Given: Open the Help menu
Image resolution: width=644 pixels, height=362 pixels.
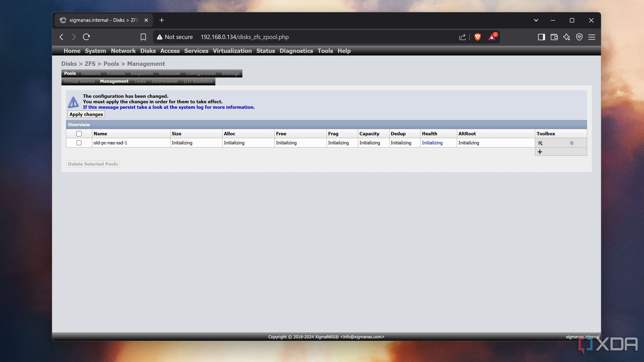Looking at the screenshot, I should click(x=344, y=51).
